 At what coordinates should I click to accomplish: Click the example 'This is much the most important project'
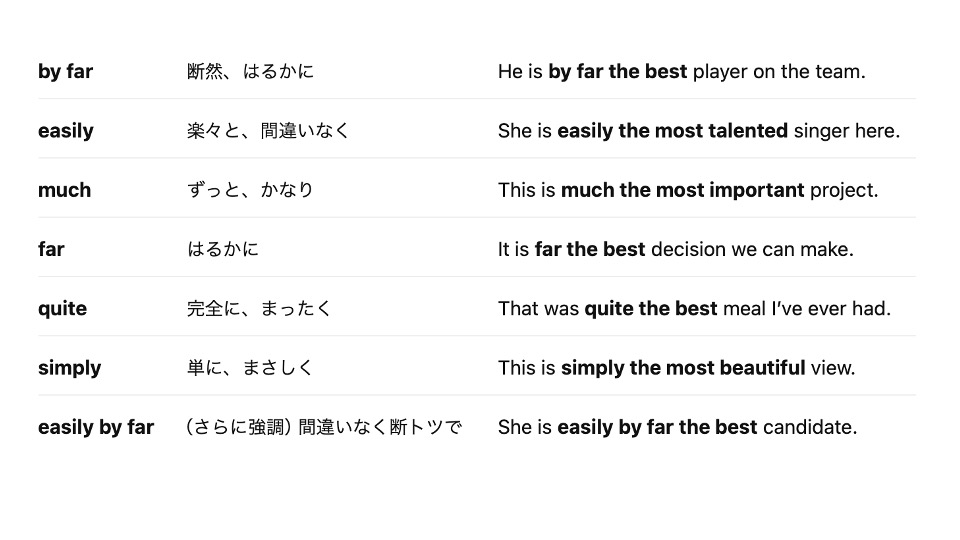[688, 190]
